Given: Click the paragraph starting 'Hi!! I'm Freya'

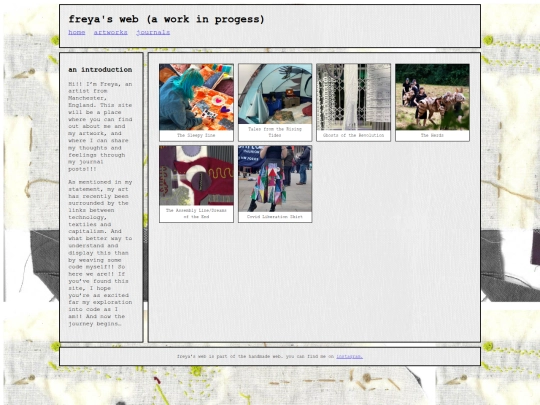Looking at the screenshot, I should tap(100, 126).
